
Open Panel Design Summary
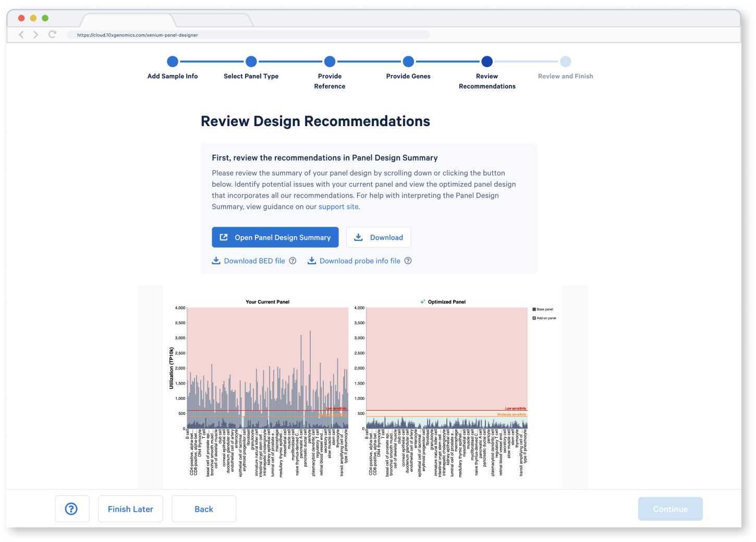point(275,237)
